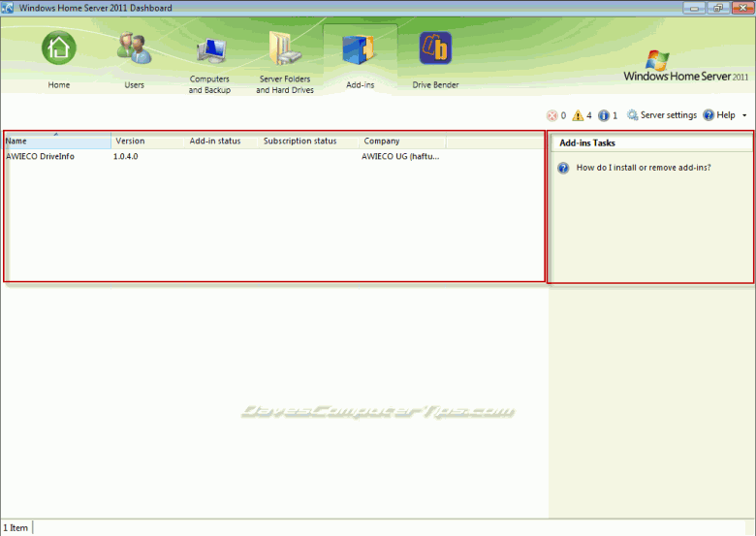Image resolution: width=756 pixels, height=536 pixels.
Task: Open the Users section icon
Action: 135,48
